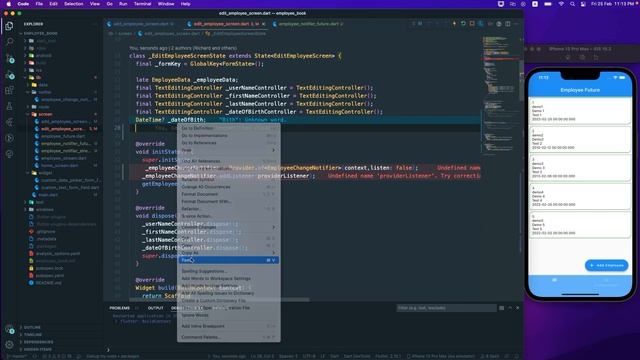Expand the TIMELINE section
The image size is (640, 360).
33,335
